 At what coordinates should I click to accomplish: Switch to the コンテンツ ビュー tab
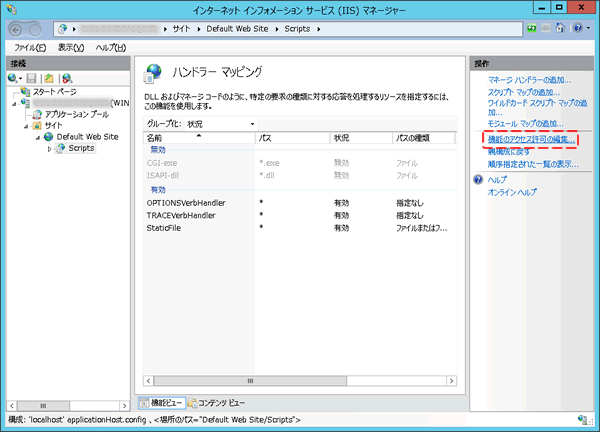(x=217, y=403)
